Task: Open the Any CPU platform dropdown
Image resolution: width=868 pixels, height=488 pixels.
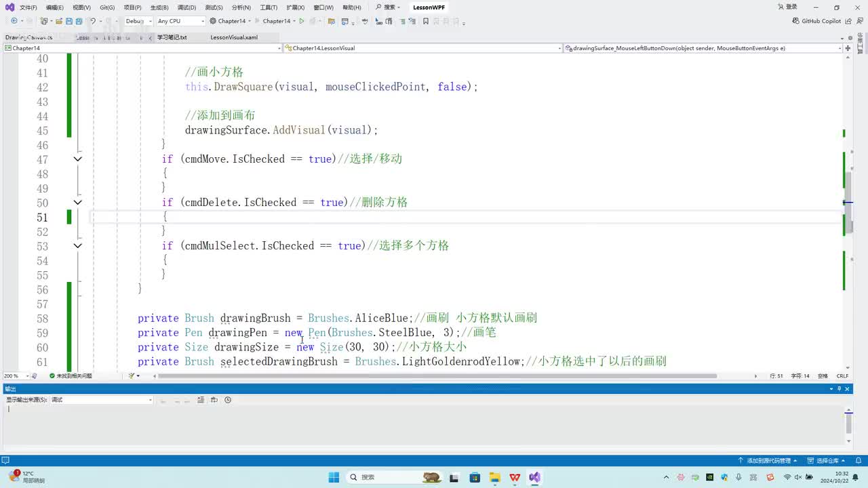Action: (x=180, y=21)
